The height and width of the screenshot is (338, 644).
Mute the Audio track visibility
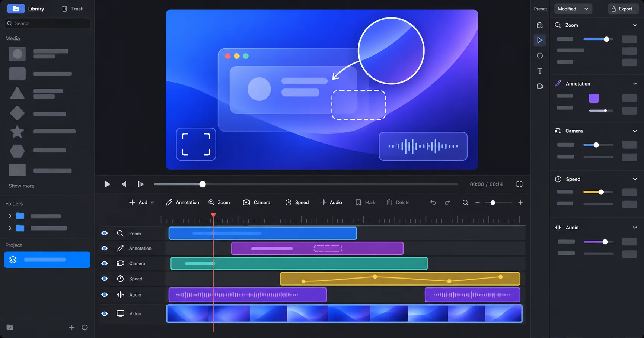coord(105,294)
